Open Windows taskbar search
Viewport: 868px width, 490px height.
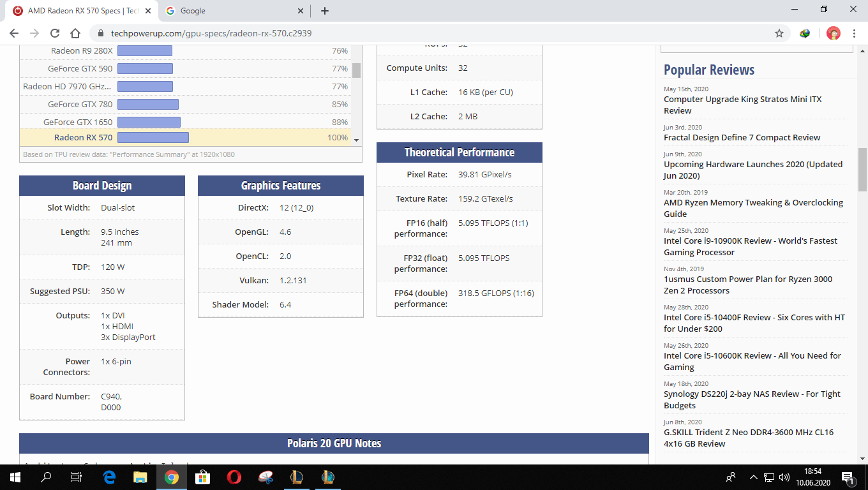point(46,477)
